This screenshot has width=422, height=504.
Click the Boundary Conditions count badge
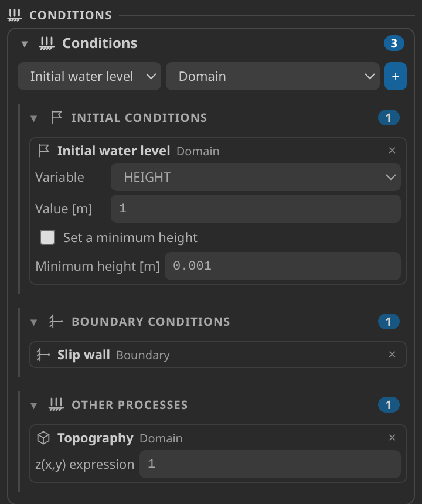tap(389, 321)
